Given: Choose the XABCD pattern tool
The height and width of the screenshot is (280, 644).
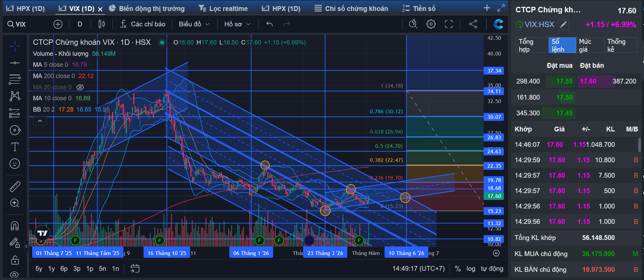Looking at the screenshot, I should point(15,96).
